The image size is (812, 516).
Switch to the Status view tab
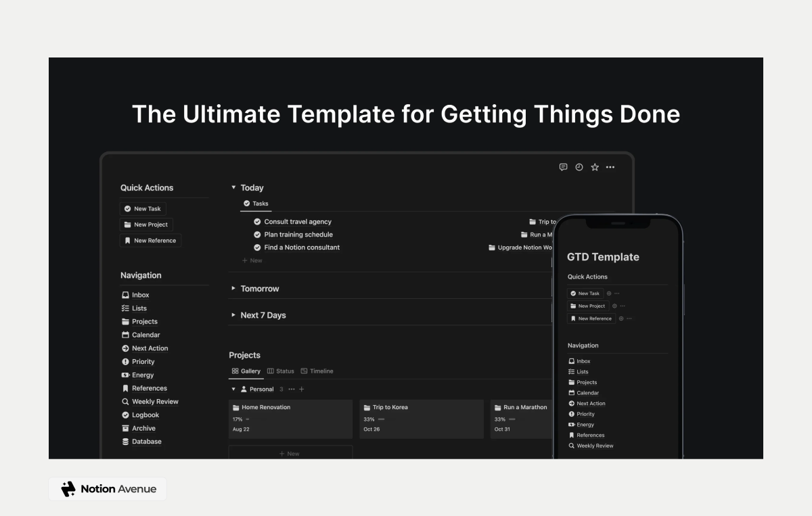[280, 371]
